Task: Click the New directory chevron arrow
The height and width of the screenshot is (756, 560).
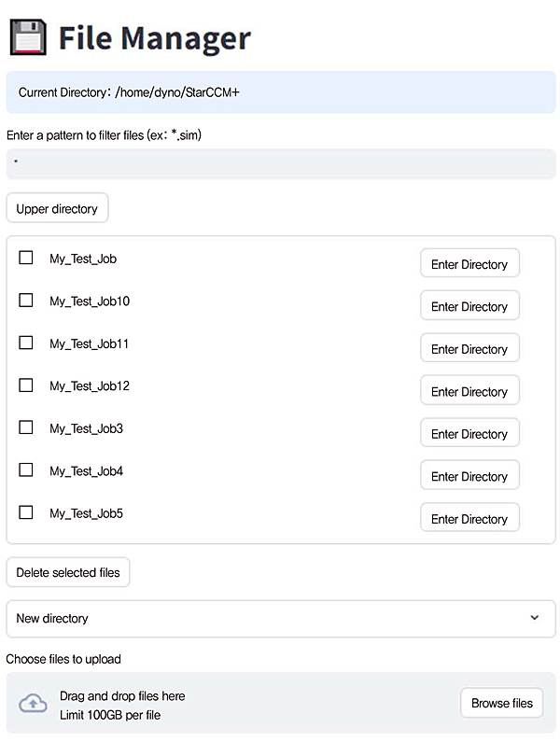Action: [x=535, y=618]
